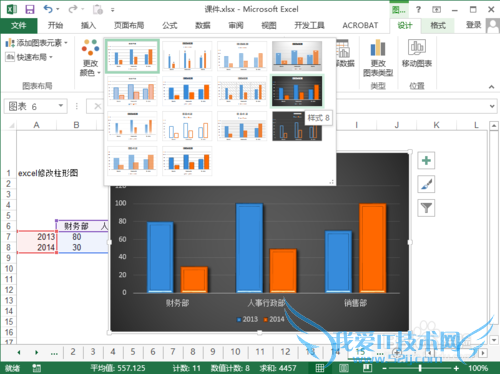Open the 文件 tab
The width and height of the screenshot is (500, 374).
click(x=19, y=25)
